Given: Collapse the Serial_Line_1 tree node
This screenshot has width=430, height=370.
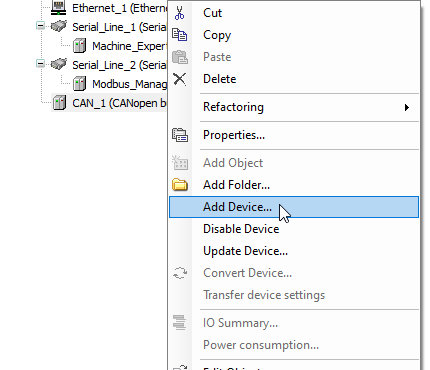Looking at the screenshot, I should (40, 26).
